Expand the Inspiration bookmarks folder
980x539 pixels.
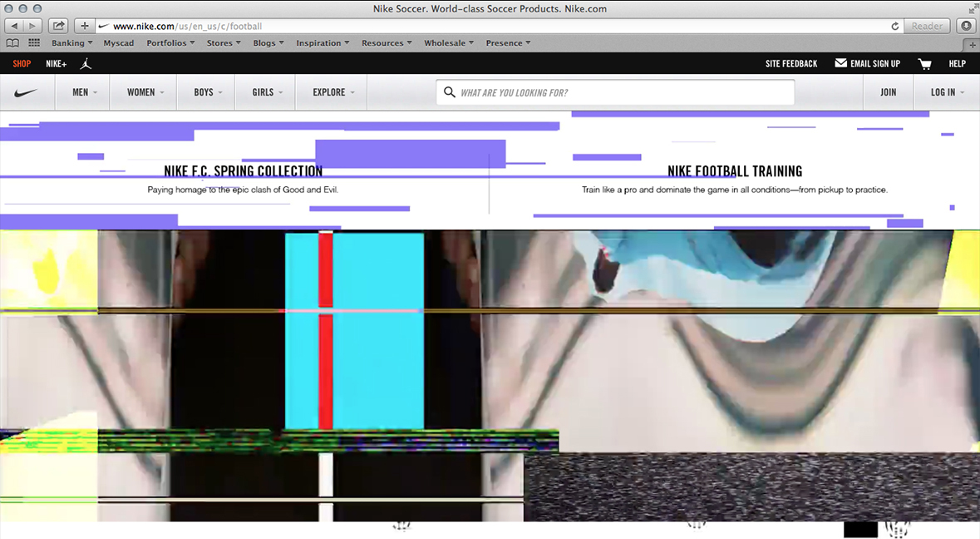pyautogui.click(x=323, y=43)
